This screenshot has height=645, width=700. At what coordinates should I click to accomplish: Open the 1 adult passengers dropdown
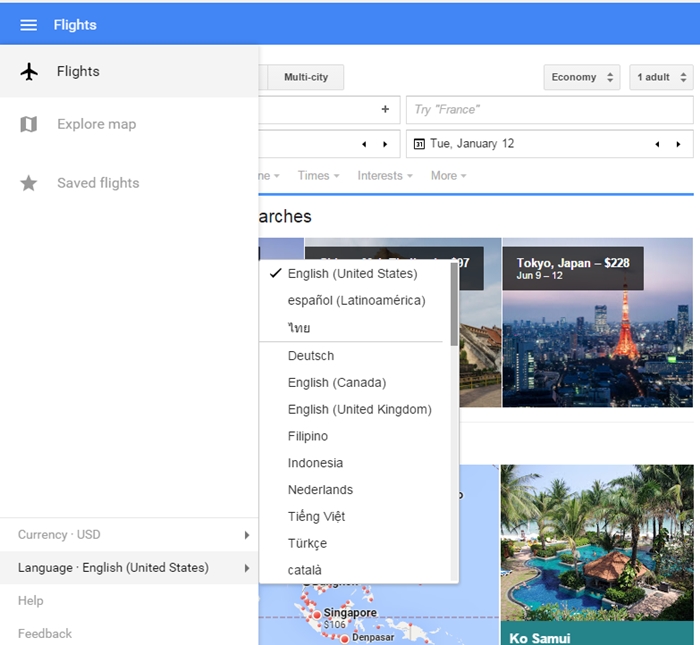click(x=661, y=77)
